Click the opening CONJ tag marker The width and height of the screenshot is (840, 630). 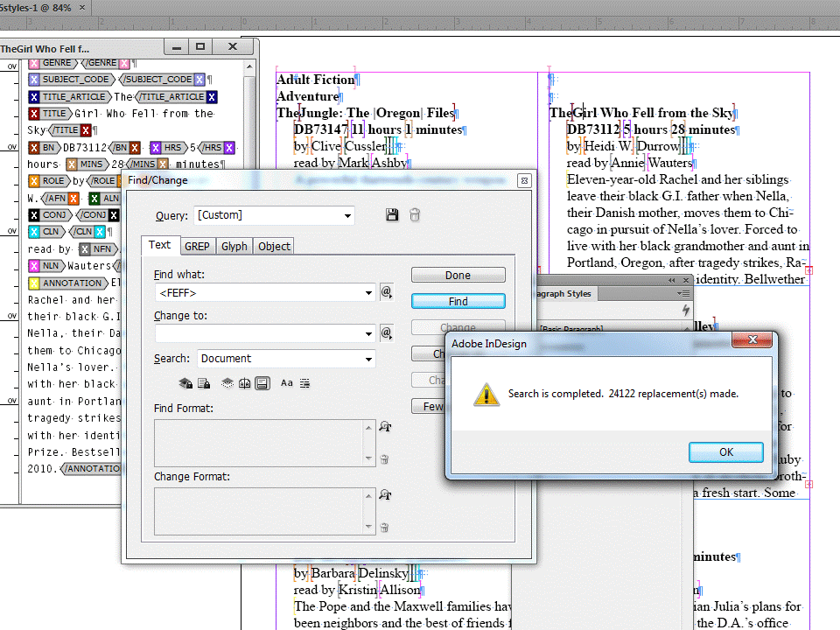51,215
